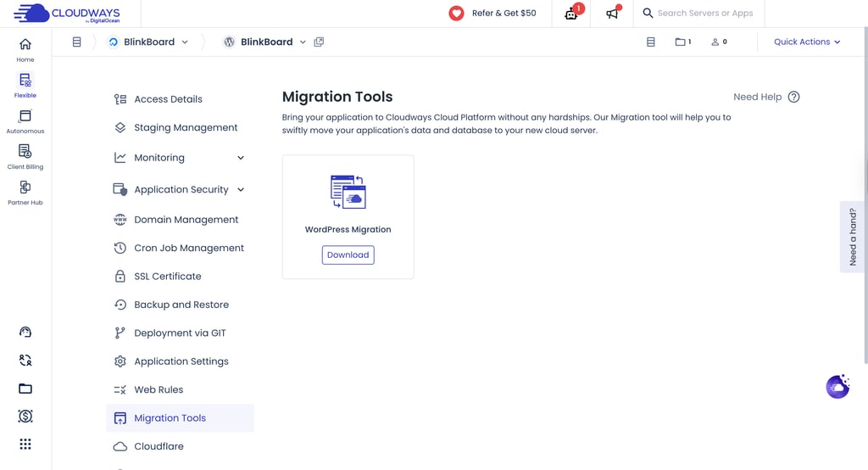Click the Search Servers or Apps field
Screen dimensions: 868x470
tap(698, 14)
